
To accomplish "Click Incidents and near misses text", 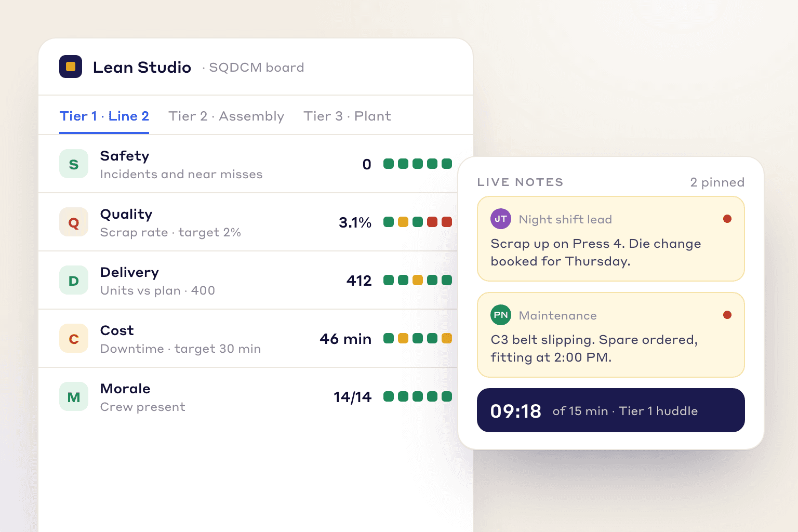I will (x=181, y=174).
